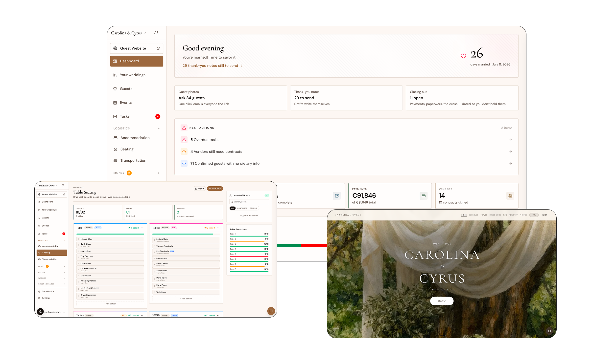Open PHOTOS tab on guest website
The image size is (591, 364).
[523, 215]
